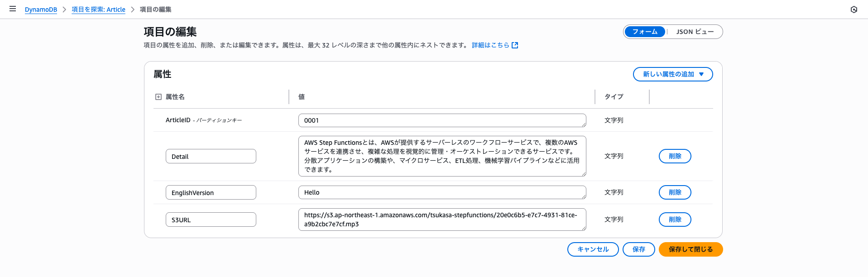This screenshot has width=868, height=277.
Task: Click the hexagon settings icon top right
Action: (x=854, y=10)
